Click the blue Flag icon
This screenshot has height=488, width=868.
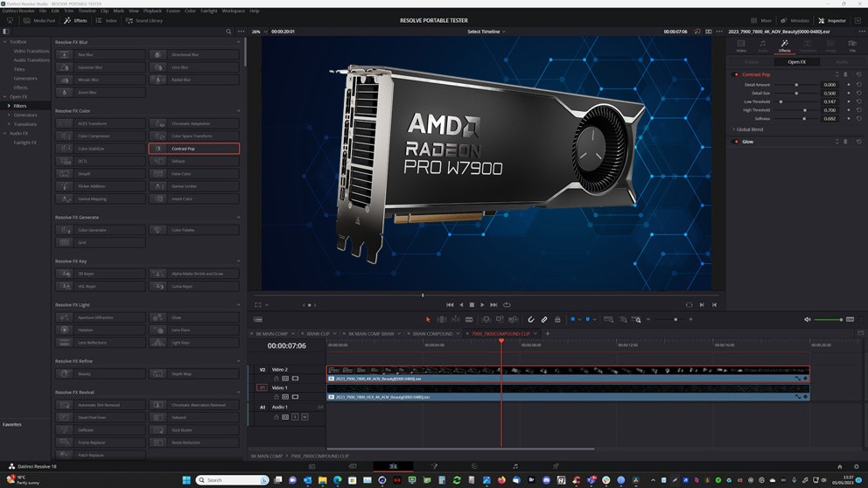click(572, 319)
